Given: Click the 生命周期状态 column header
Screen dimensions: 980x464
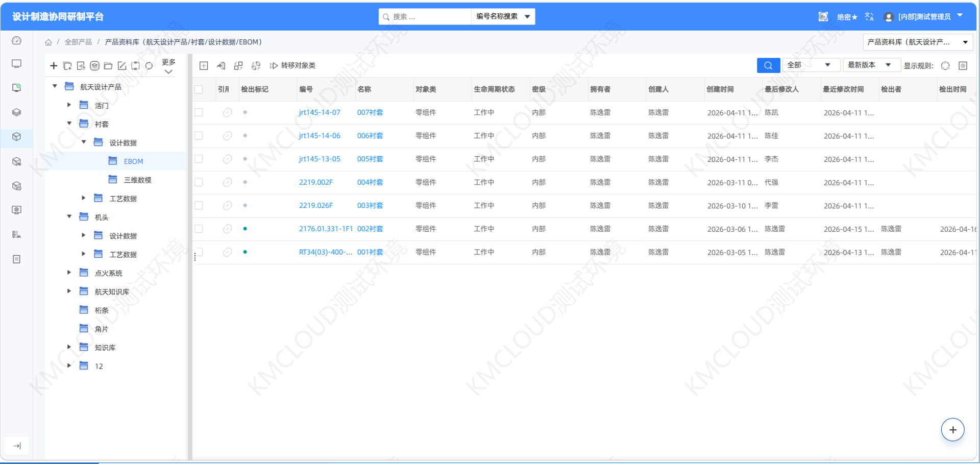Looking at the screenshot, I should click(x=494, y=89).
